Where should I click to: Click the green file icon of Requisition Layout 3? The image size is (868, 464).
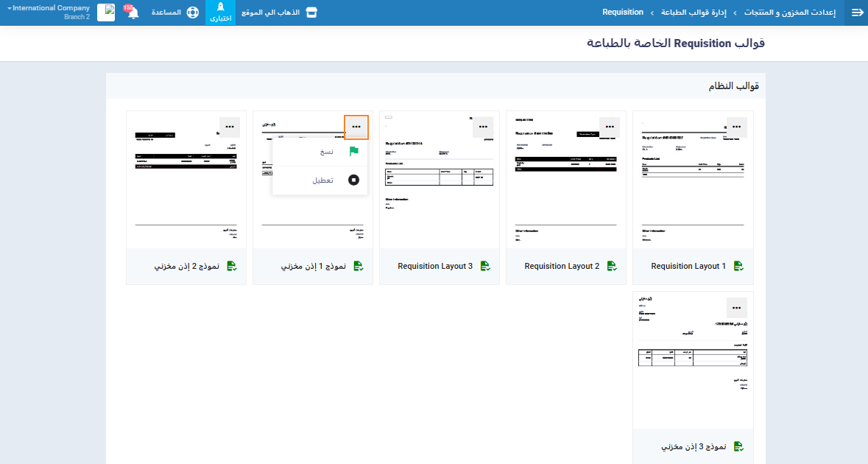[x=485, y=266]
